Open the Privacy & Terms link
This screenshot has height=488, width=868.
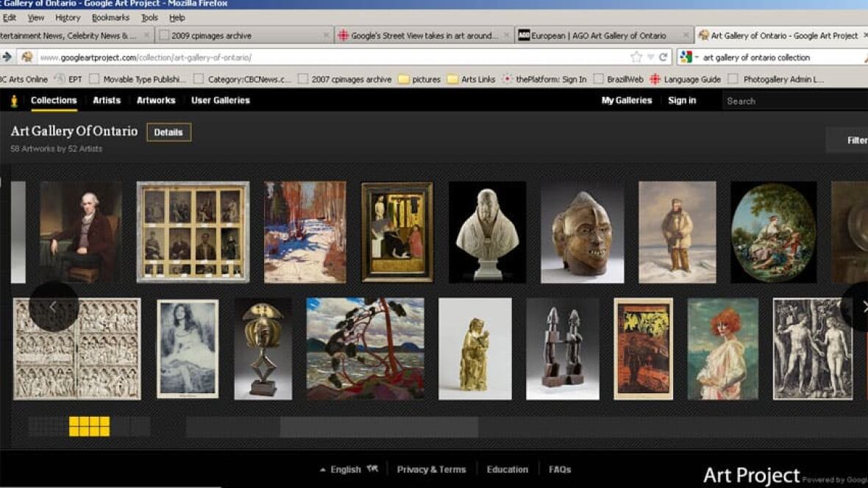tap(432, 470)
